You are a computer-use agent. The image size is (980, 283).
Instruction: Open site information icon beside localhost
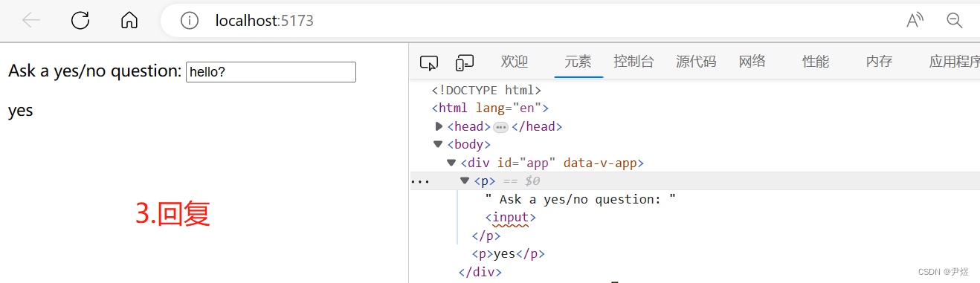[x=190, y=21]
